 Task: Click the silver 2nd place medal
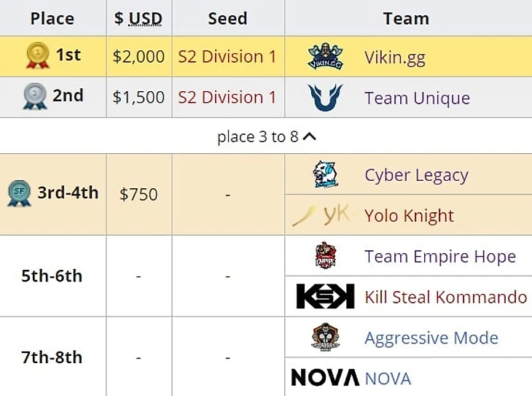click(x=35, y=96)
